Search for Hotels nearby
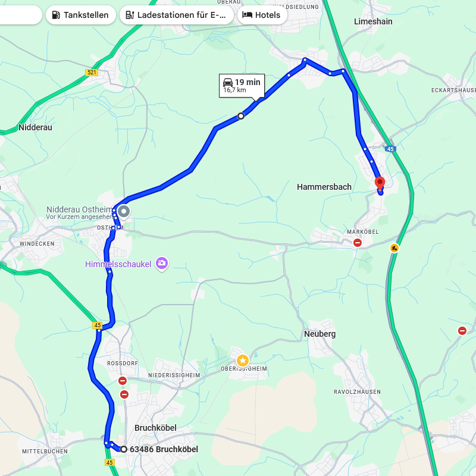The width and height of the screenshot is (476, 476). 262,15
